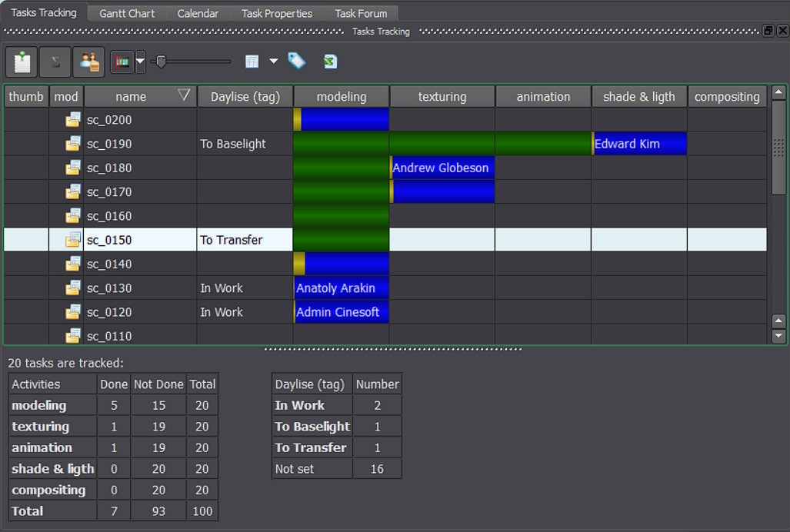The image size is (790, 532).
Task: Click the folder icon of sc_0180
Action: 72,168
